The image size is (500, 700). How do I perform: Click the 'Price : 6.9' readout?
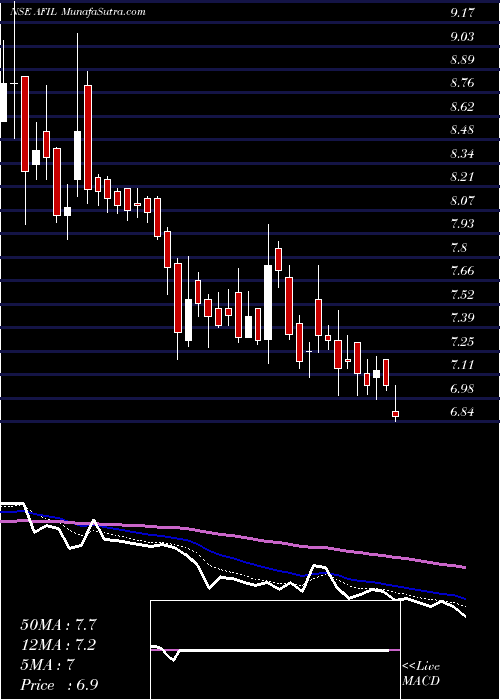(x=59, y=685)
